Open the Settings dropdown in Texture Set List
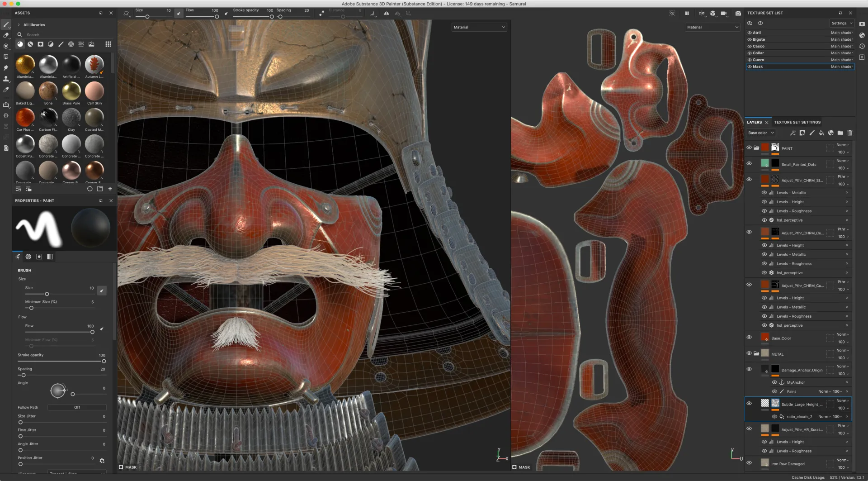This screenshot has height=481, width=868. (841, 23)
